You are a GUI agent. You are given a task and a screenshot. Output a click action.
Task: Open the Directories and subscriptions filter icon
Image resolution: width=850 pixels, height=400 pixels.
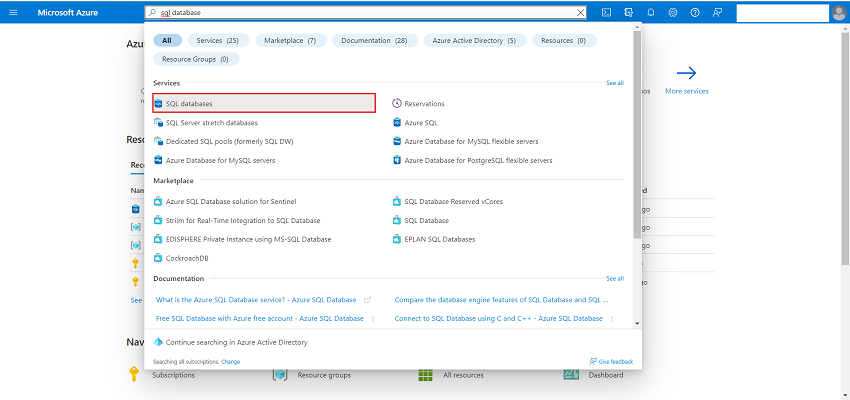pyautogui.click(x=629, y=12)
